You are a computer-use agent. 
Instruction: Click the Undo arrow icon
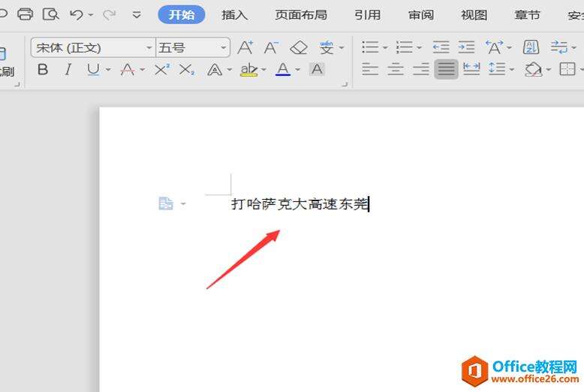77,14
